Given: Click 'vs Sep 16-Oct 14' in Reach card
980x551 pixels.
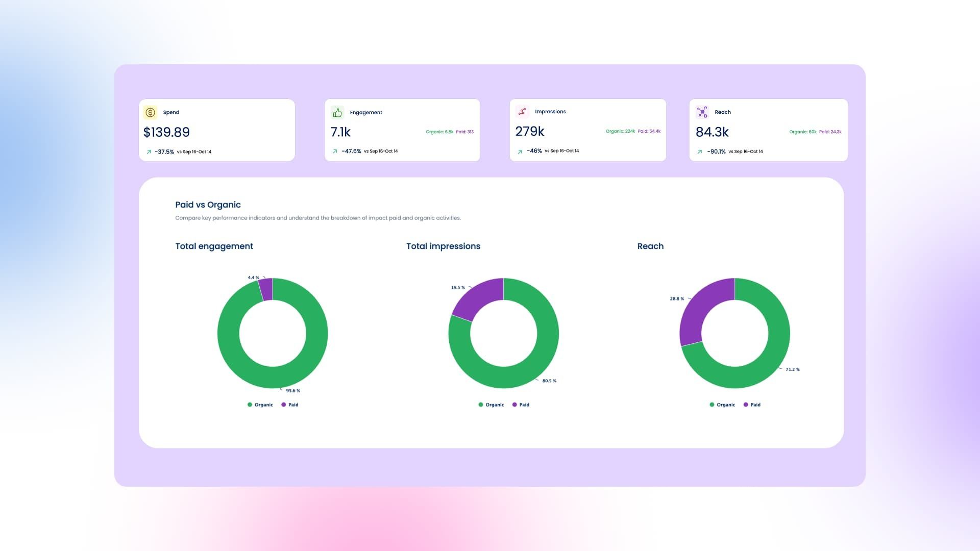Looking at the screenshot, I should click(x=746, y=152).
